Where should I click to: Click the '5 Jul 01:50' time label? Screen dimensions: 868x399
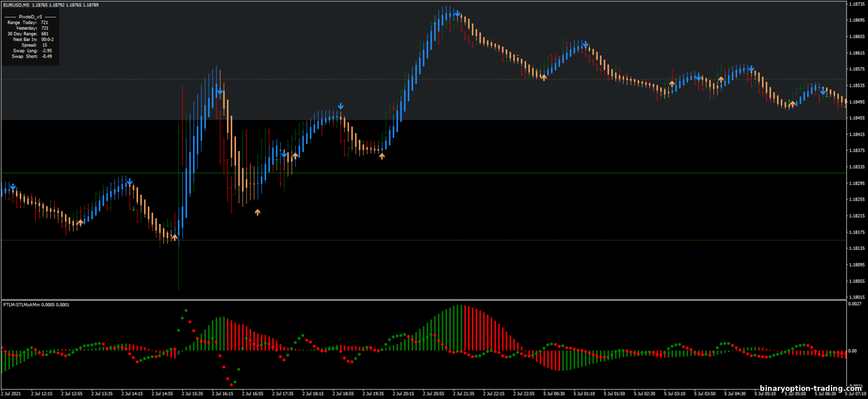pos(614,394)
